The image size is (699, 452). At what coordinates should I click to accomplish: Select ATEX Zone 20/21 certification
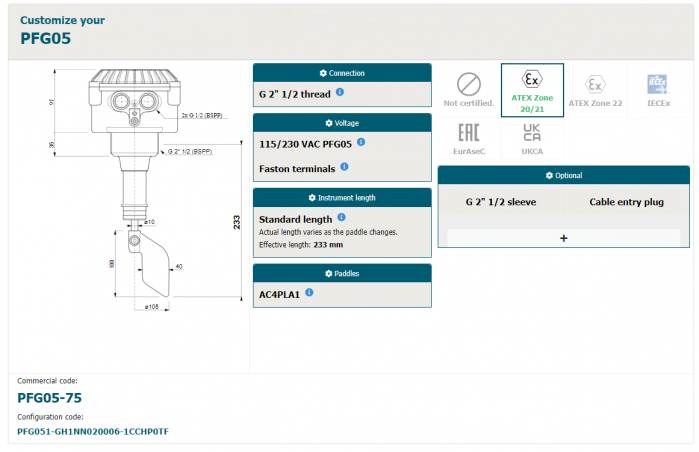point(532,89)
